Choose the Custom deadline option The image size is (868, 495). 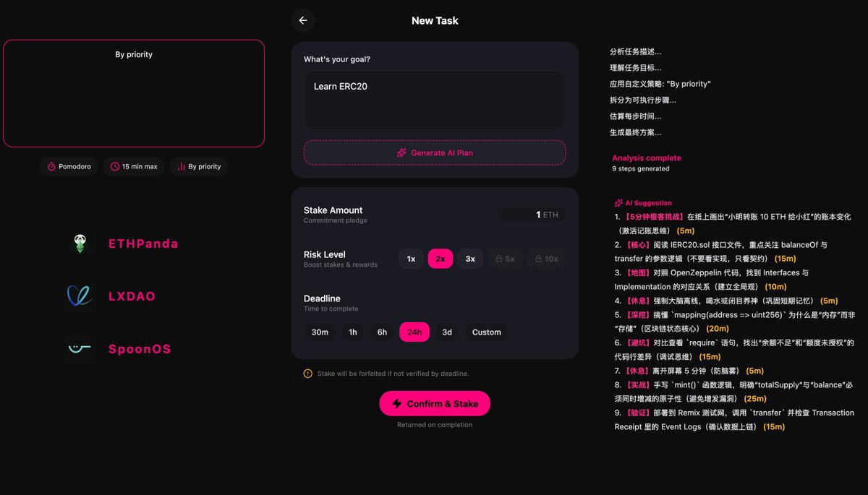tap(486, 332)
